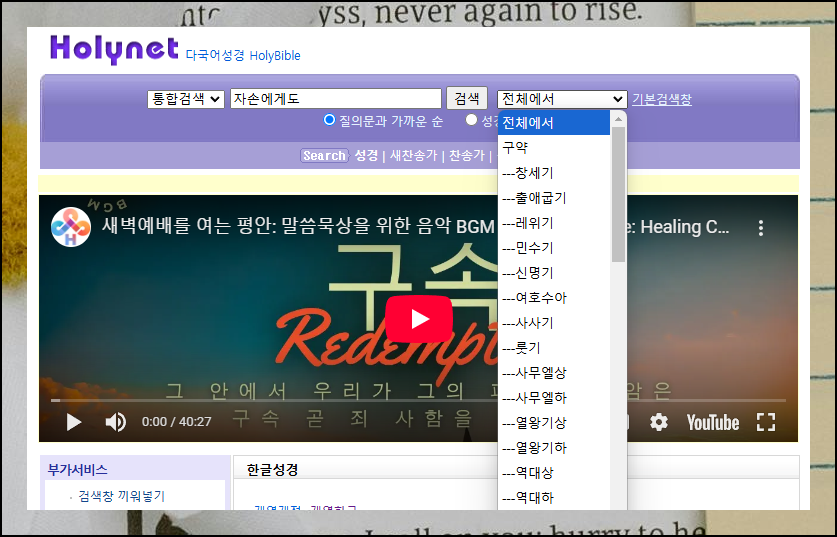Click the Holynet logo
837x537 pixels.
114,49
